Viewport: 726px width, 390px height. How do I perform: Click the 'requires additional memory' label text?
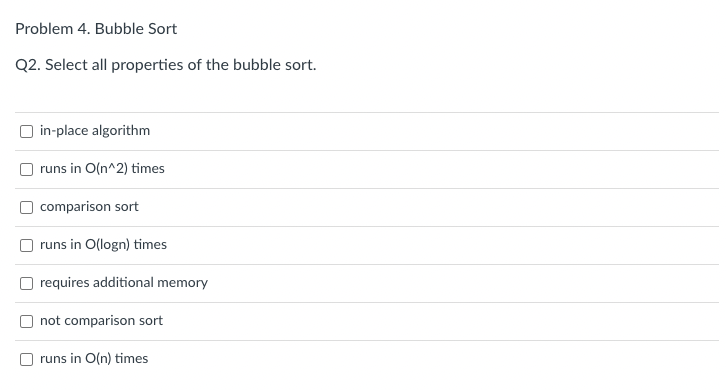(x=124, y=283)
